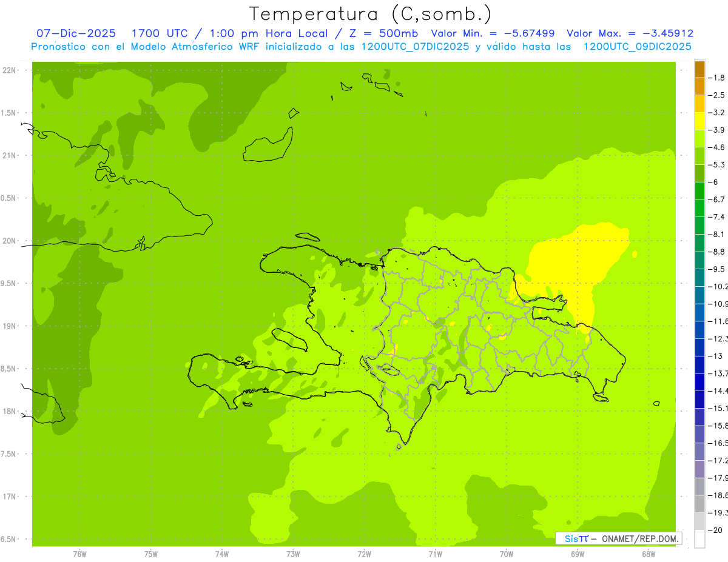Click the blue swatch between -11.6 and -12.3
The width and height of the screenshot is (728, 562).
[699, 330]
